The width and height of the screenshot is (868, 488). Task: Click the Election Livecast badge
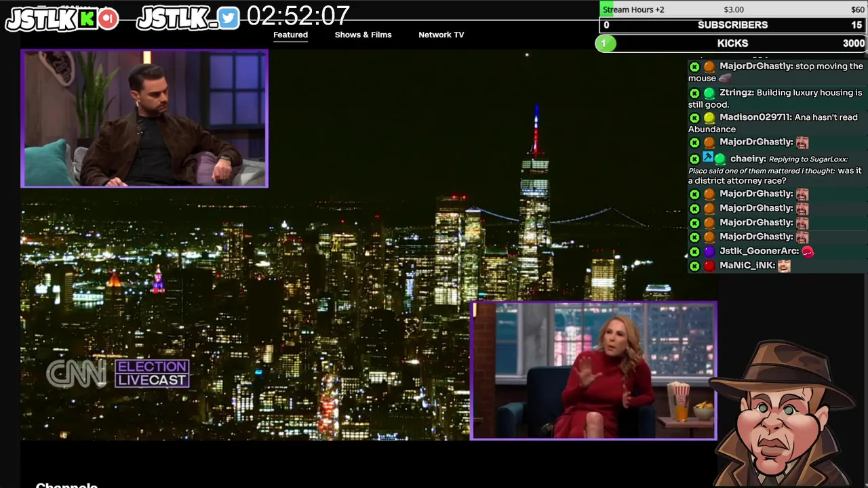pos(152,373)
